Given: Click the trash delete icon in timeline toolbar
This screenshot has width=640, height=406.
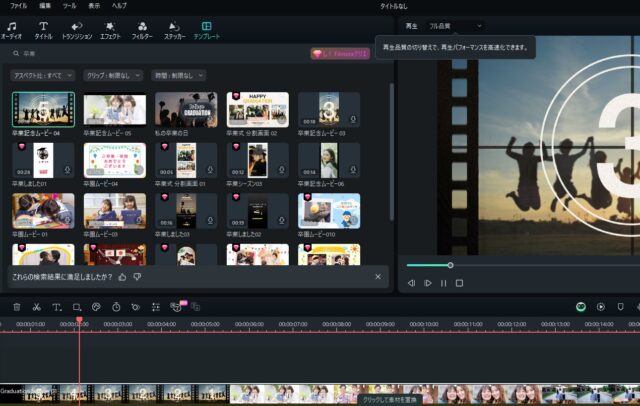Looking at the screenshot, I should point(16,307).
